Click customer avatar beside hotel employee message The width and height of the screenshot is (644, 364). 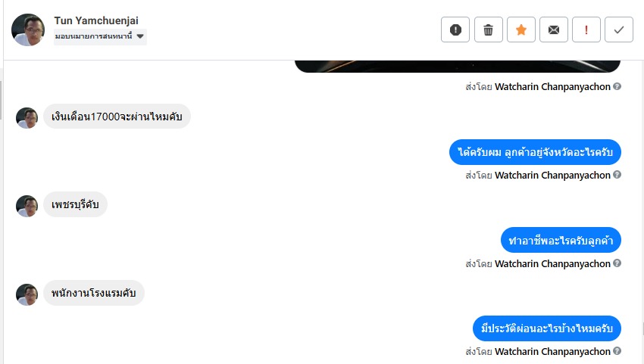point(27,294)
